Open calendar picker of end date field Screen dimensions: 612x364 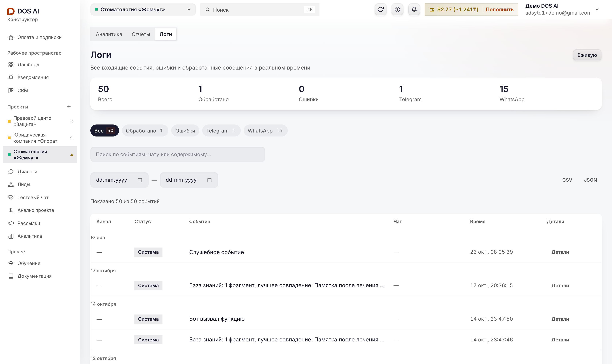[x=209, y=180]
